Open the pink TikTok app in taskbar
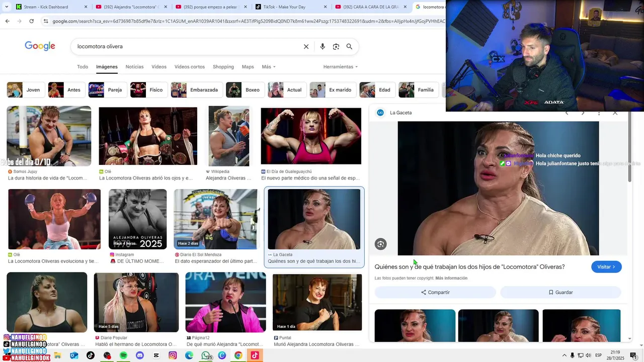 click(x=255, y=355)
